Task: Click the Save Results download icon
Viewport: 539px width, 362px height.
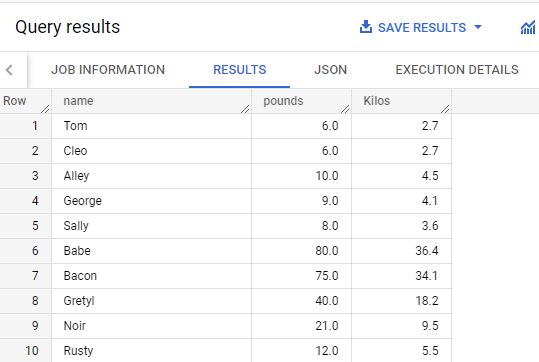Action: 366,27
